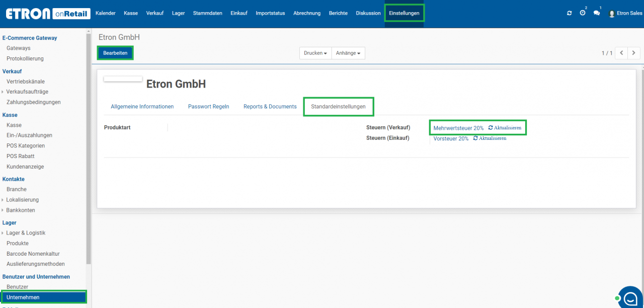The image size is (644, 308).
Task: Update Vorsteuer 20% via Aktualisieren
Action: [x=490, y=138]
